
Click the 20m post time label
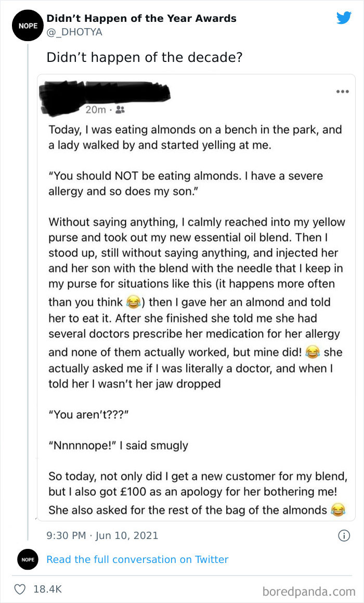pyautogui.click(x=95, y=110)
